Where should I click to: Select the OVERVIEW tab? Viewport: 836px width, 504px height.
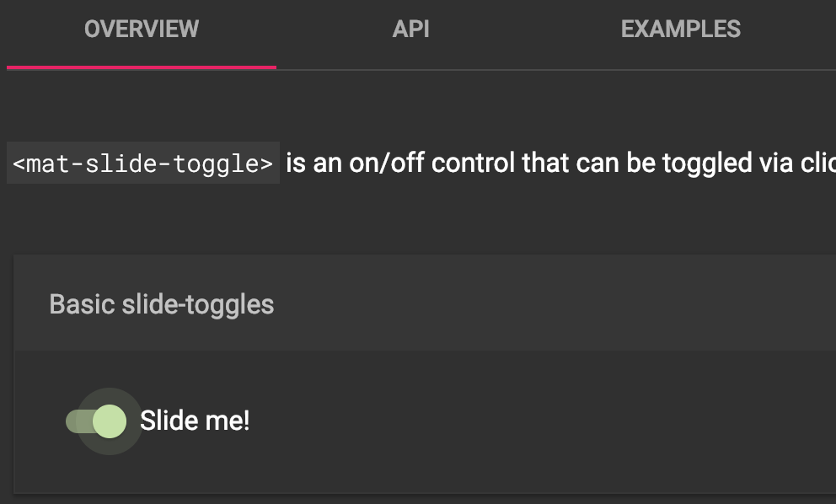click(x=142, y=29)
